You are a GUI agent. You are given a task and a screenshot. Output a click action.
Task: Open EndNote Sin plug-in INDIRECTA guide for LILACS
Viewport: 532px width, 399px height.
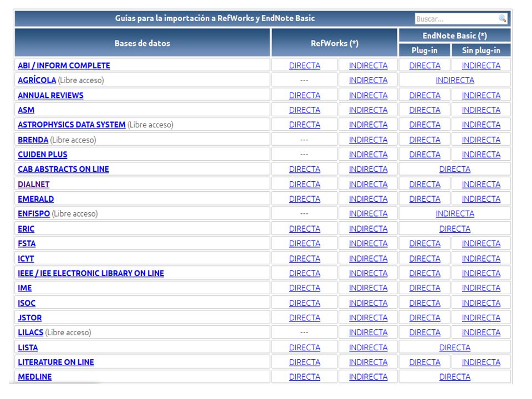[x=481, y=332]
